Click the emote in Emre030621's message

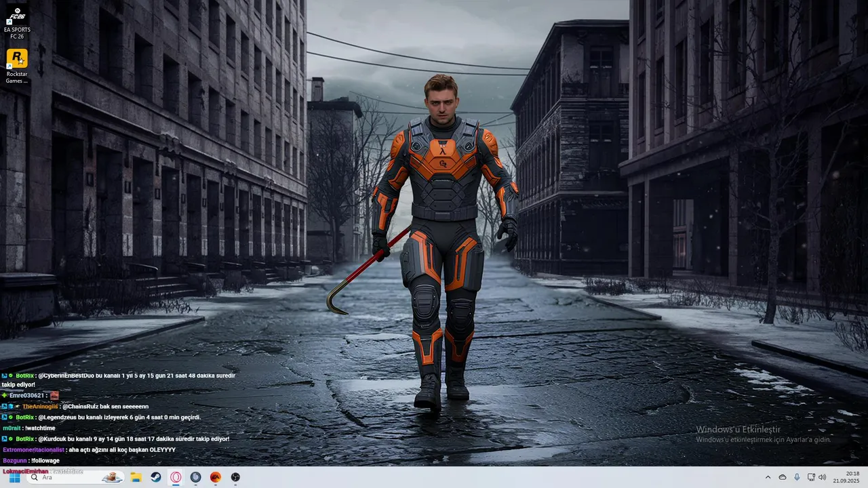54,395
